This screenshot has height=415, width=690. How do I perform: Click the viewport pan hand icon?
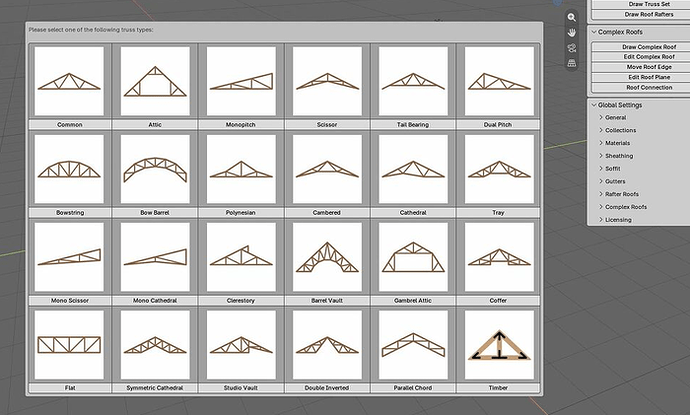point(572,33)
